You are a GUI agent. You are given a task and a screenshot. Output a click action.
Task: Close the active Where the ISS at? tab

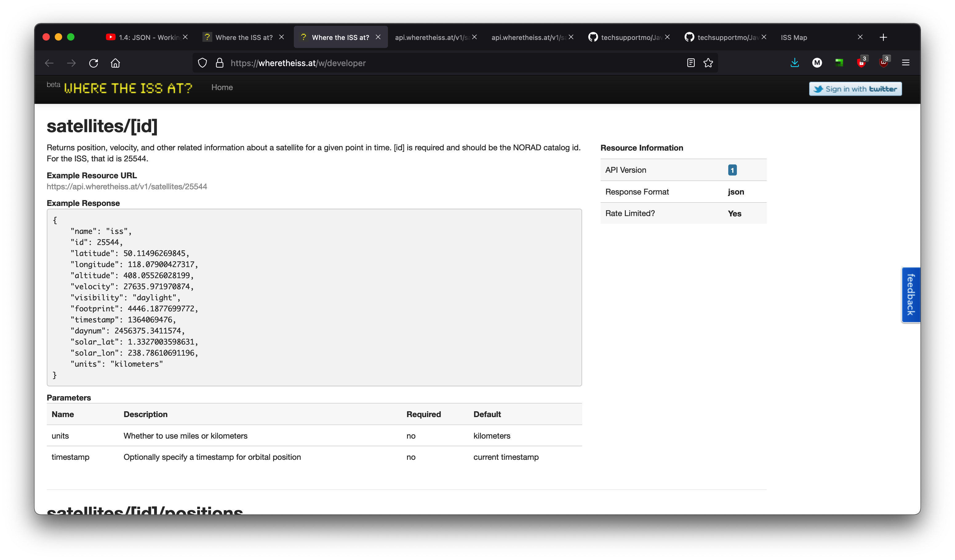378,37
